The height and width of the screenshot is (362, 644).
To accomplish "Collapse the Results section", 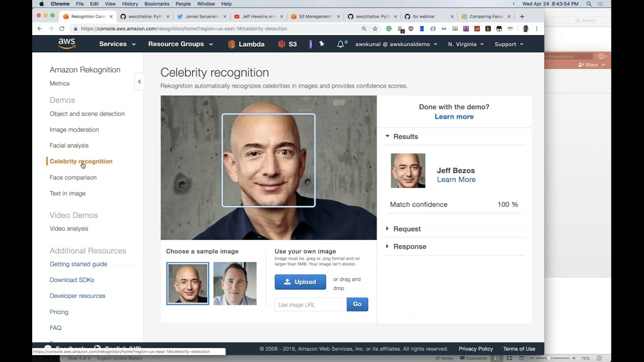I will click(x=387, y=136).
